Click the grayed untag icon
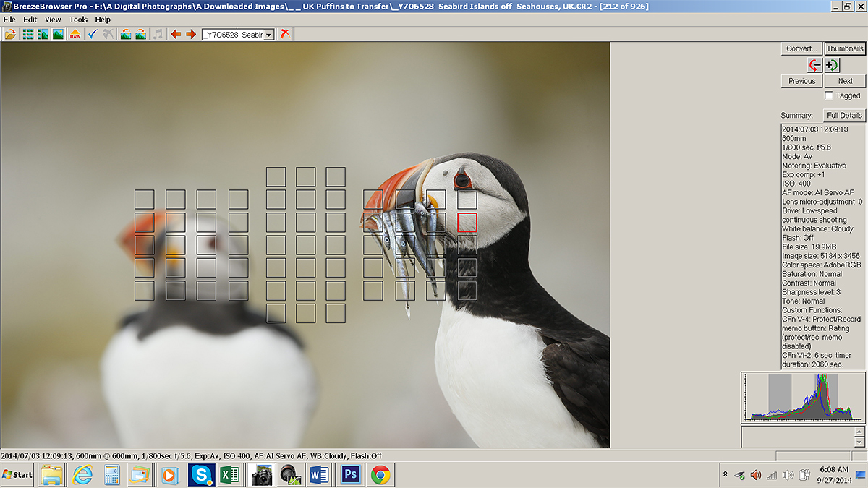The image size is (868, 488). pos(108,34)
